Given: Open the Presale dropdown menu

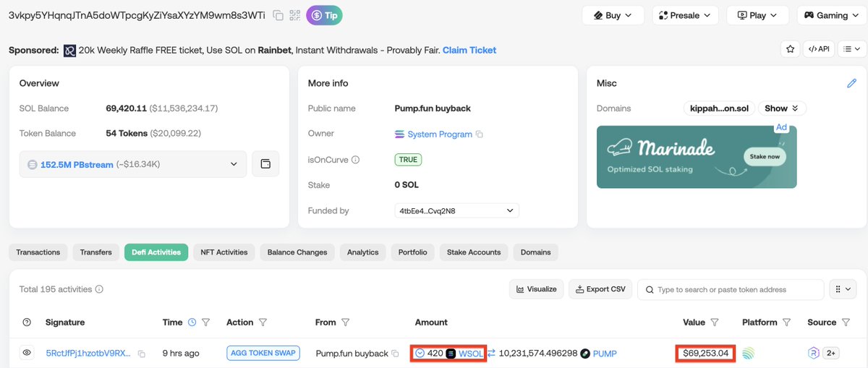Looking at the screenshot, I should click(x=685, y=15).
